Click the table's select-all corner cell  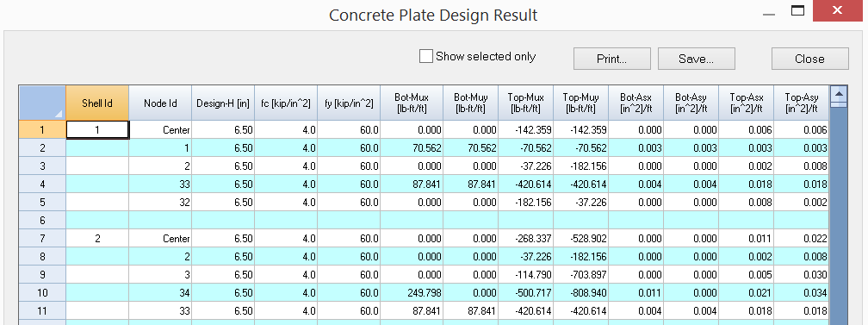42,103
